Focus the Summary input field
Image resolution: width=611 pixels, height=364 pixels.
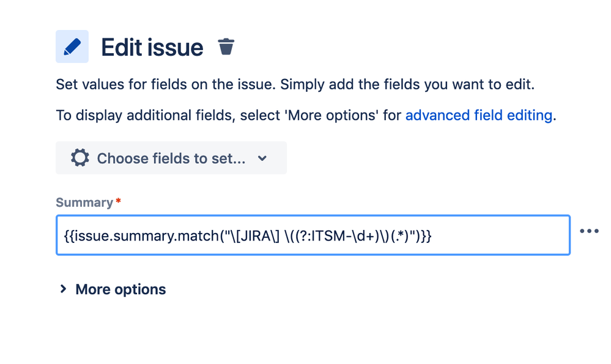click(x=313, y=235)
